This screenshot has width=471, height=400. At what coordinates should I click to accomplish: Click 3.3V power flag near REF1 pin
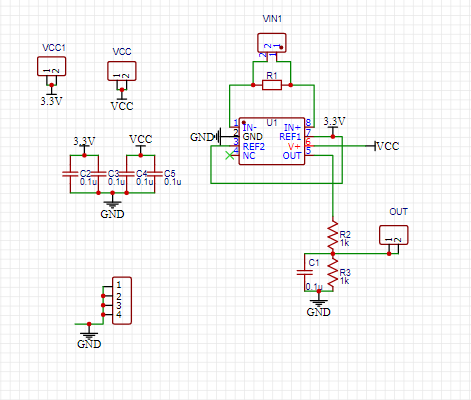click(334, 124)
